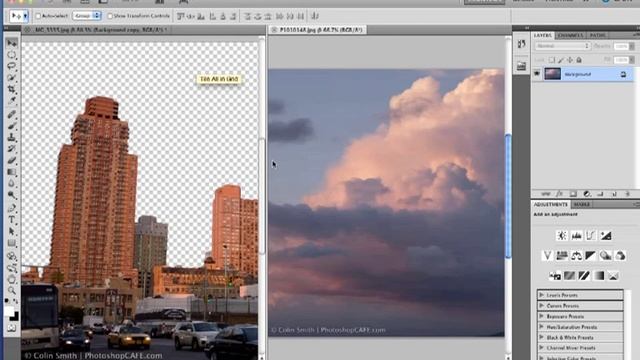Select the Spot Healing Brush tool
Viewport: 640px width, 360px height.
pos(12,115)
